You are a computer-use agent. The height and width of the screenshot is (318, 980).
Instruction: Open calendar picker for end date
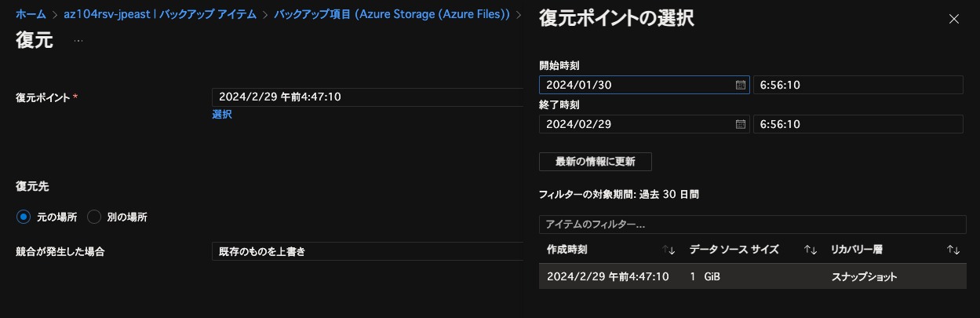[740, 124]
